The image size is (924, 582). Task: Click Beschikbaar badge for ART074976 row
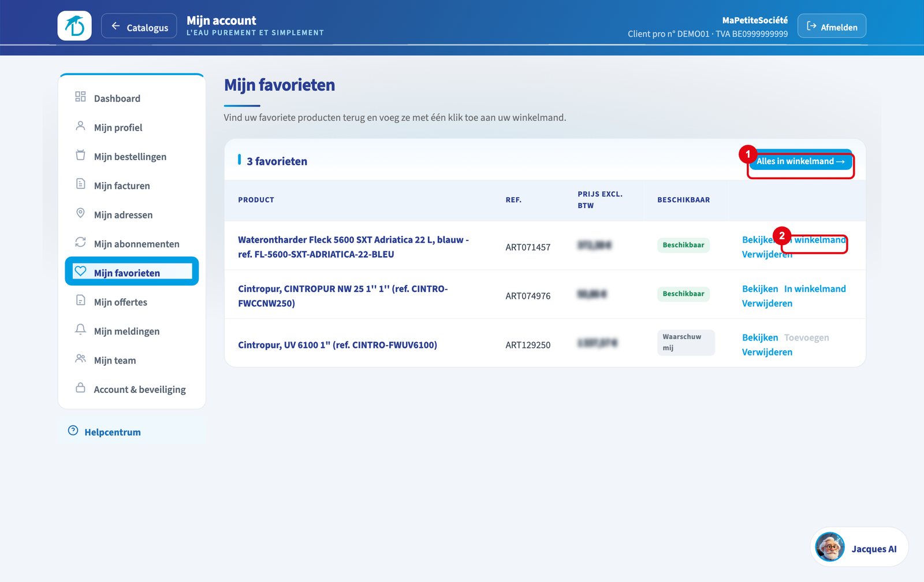click(x=683, y=294)
